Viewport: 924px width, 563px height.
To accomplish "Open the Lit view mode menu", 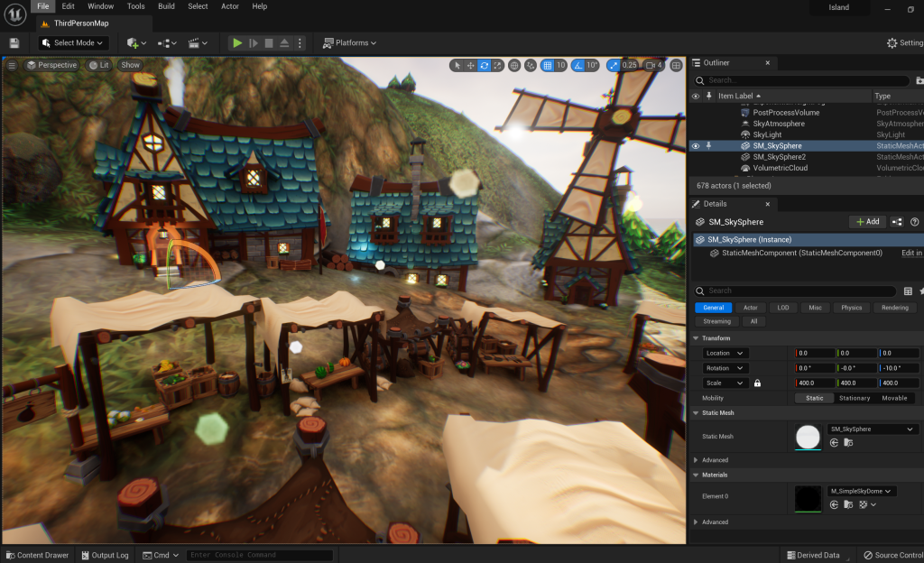I will pos(99,65).
